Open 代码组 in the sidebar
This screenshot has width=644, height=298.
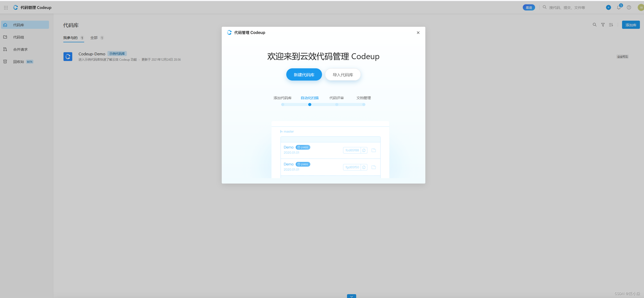19,37
